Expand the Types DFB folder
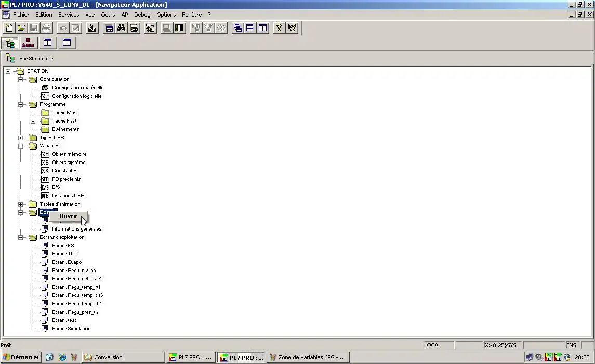The image size is (595, 364). coord(20,138)
